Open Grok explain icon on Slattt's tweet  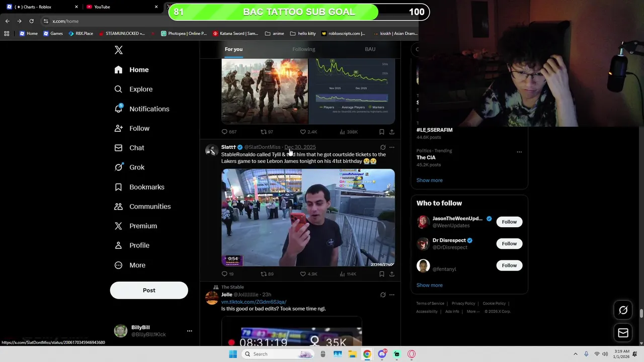tap(383, 147)
